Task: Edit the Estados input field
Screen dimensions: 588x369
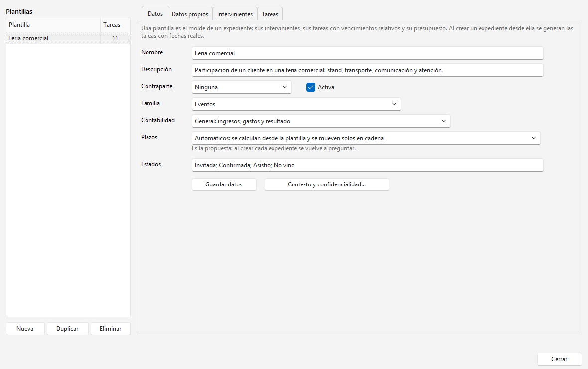Action: (x=368, y=165)
